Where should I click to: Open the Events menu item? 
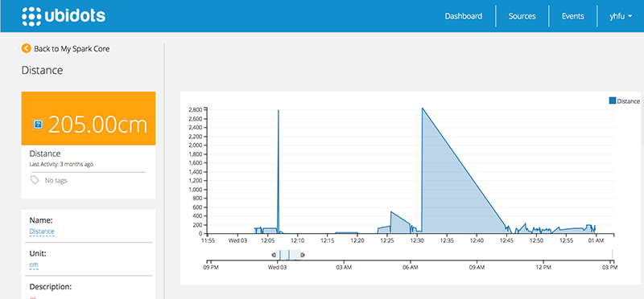(x=572, y=16)
